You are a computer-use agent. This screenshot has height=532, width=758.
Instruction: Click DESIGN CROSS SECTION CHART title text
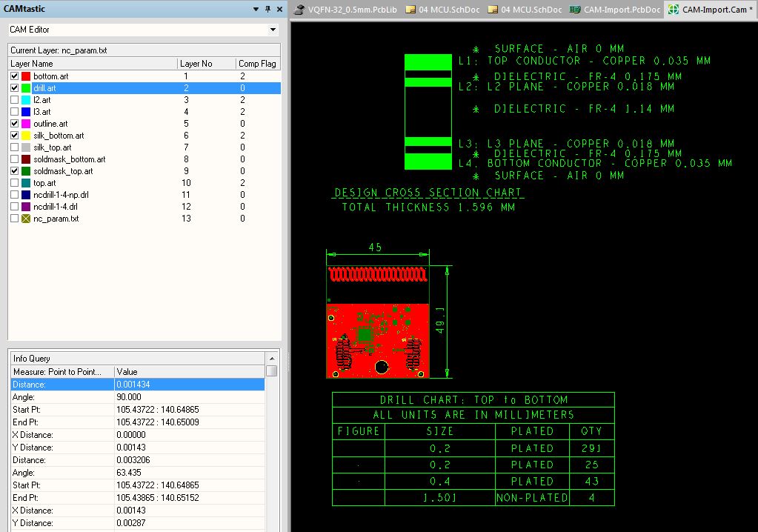[x=428, y=193]
